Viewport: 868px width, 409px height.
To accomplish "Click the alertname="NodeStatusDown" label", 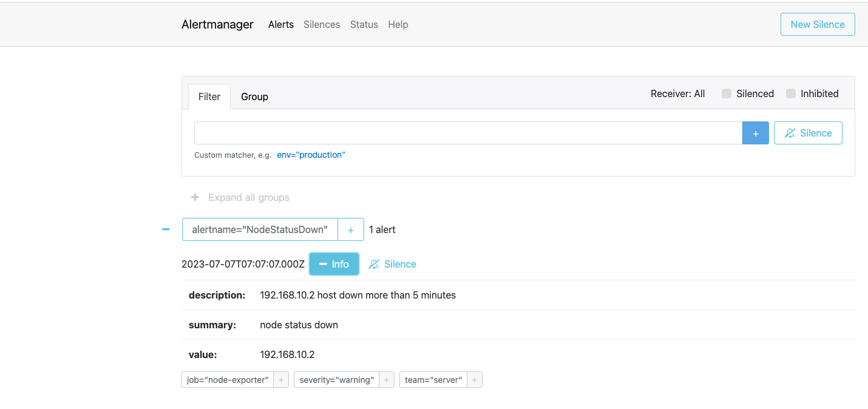I will (x=260, y=229).
